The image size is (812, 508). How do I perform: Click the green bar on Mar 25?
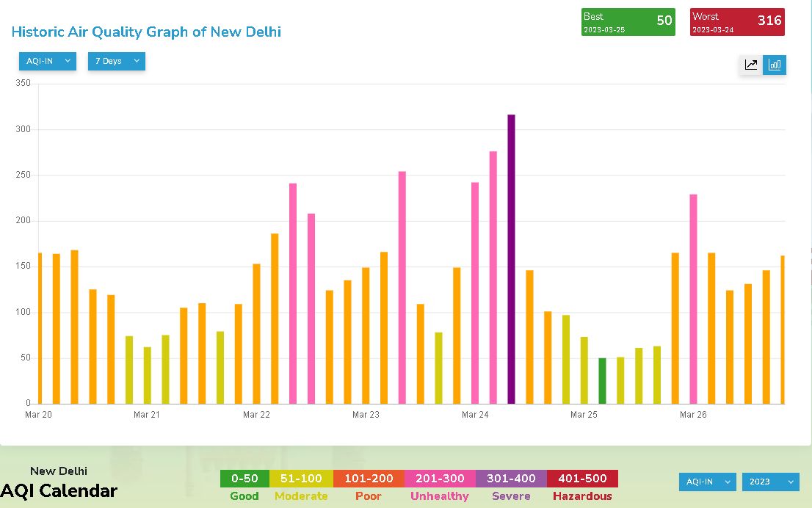click(x=602, y=381)
